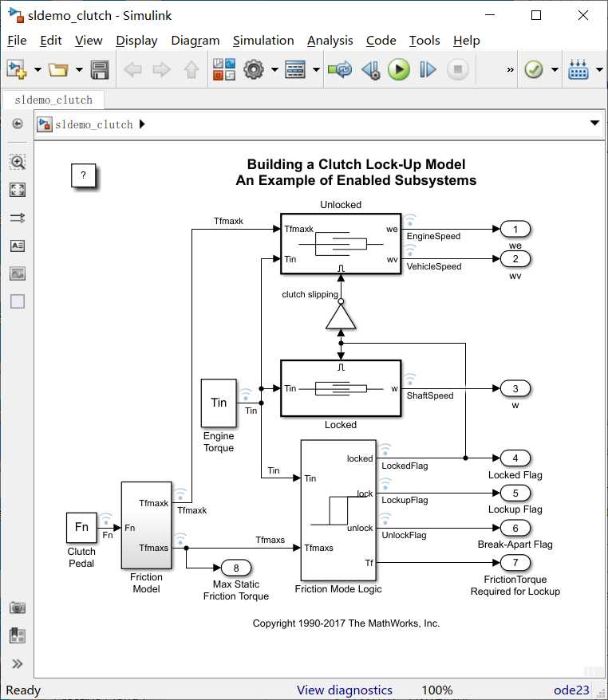Screen dimensions: 608x700
Task: Click the Clutch Pedal Fn block
Action: [x=81, y=528]
